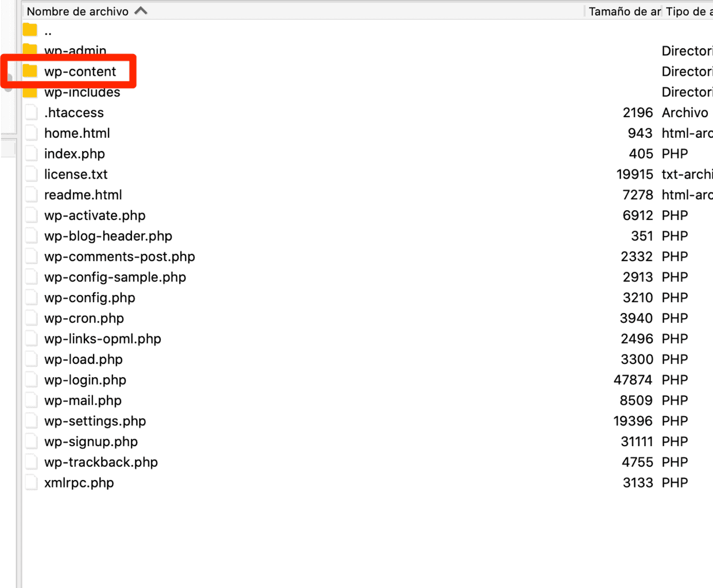
Task: Select the wp-includes folder name
Action: [x=82, y=92]
